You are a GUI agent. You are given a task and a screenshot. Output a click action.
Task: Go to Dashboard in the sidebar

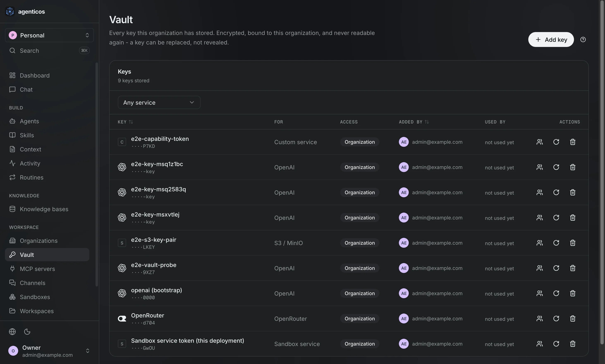47,75
